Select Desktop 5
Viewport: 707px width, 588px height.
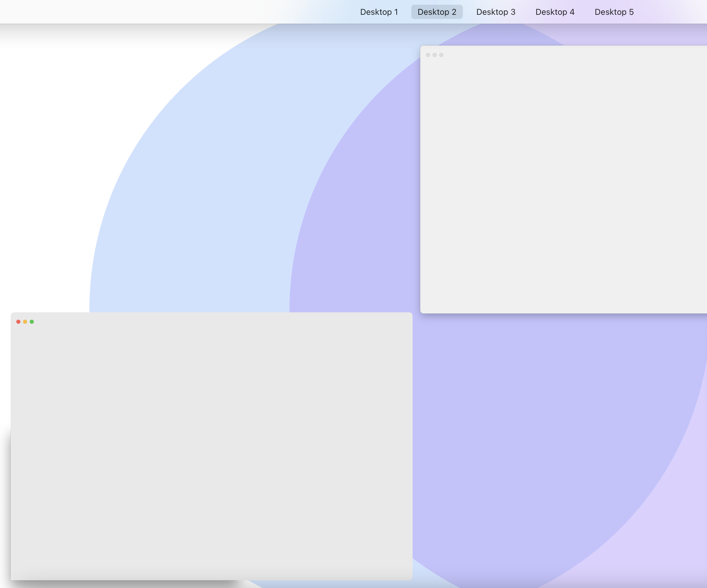point(614,12)
